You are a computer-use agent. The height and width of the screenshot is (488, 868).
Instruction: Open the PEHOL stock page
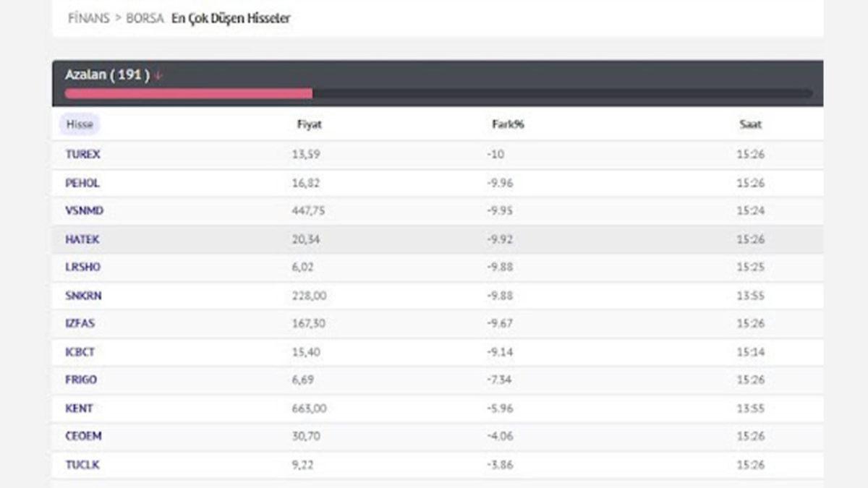[82, 182]
